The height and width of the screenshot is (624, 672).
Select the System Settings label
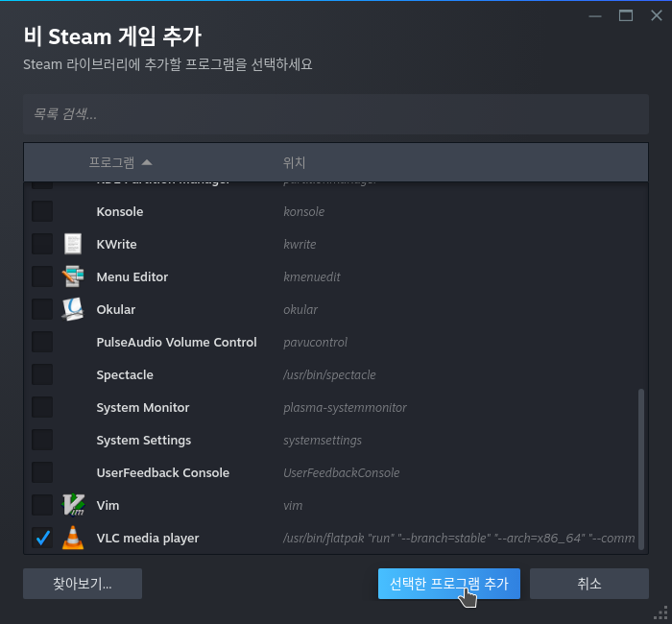tap(144, 440)
